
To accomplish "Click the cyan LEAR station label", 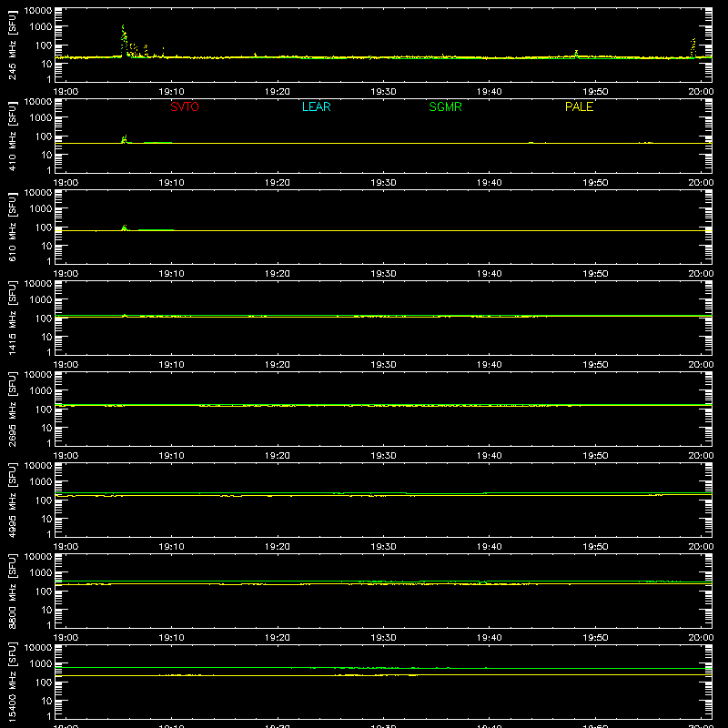I will pyautogui.click(x=316, y=106).
